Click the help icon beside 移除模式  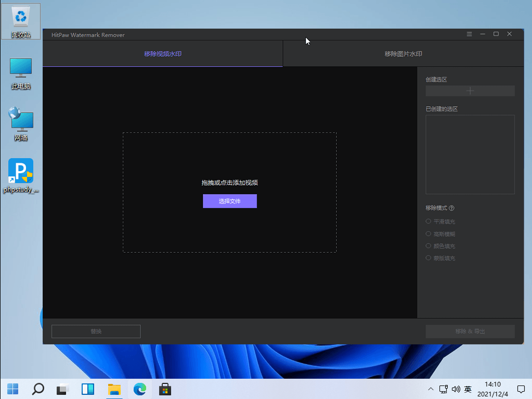451,208
